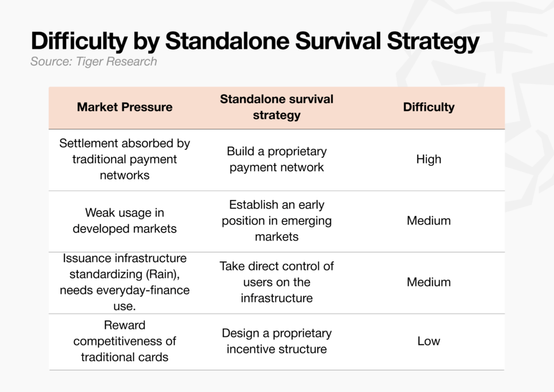This screenshot has width=554, height=392.
Task: Click the 'Difficulty by Standalone Survival Strategy' title
Action: (255, 42)
